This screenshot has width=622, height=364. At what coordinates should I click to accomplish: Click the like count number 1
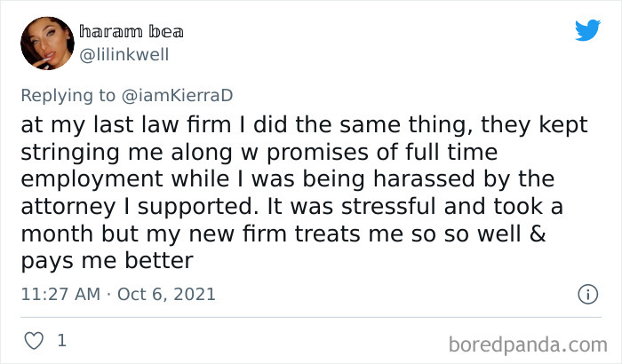[60, 340]
